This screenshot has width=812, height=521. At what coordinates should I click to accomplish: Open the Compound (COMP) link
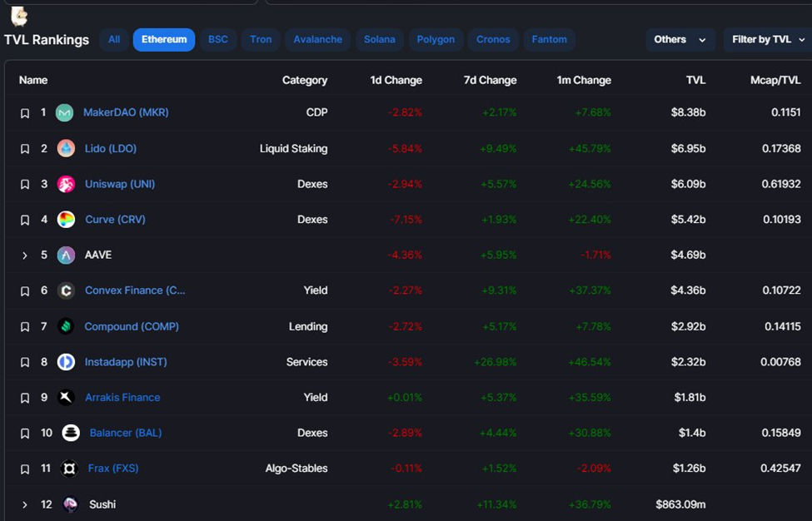[132, 326]
